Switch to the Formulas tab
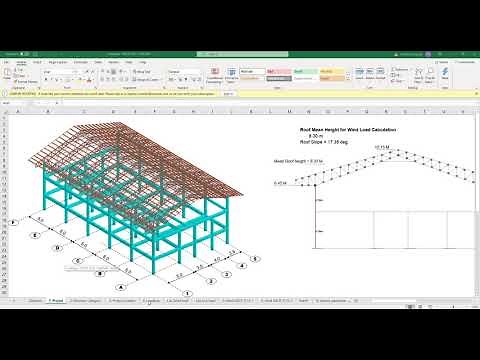The height and width of the screenshot is (360, 480). [x=81, y=62]
